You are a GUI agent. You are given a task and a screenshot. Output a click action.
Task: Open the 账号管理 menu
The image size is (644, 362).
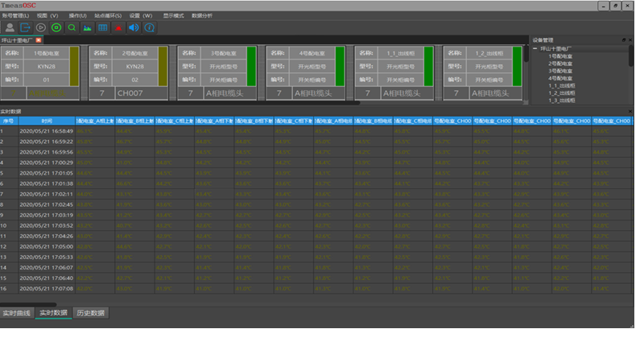[14, 15]
